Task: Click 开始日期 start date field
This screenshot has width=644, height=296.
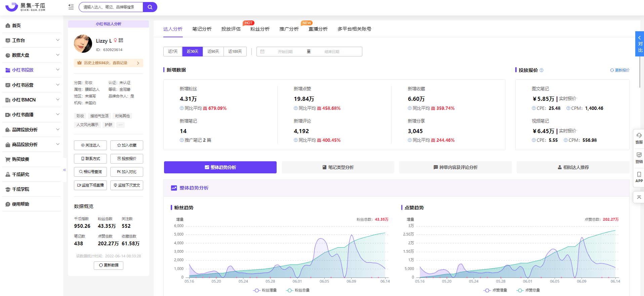Action: coord(285,52)
